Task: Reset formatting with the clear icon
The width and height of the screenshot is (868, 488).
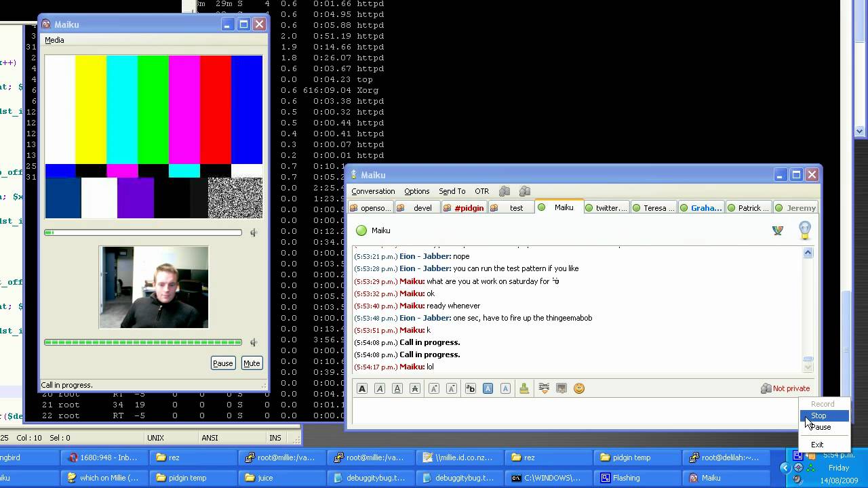Action: point(524,388)
